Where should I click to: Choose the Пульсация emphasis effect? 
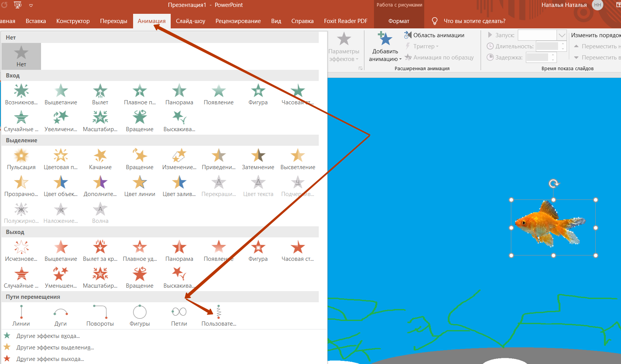pos(21,159)
